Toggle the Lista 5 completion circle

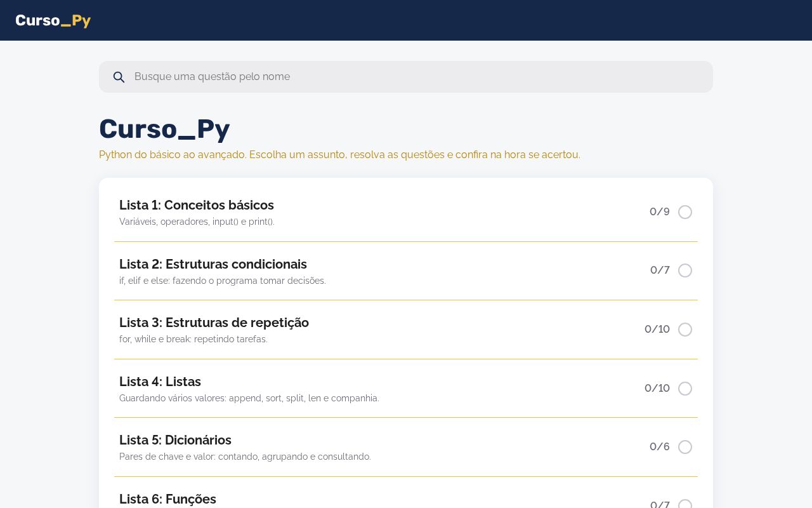(685, 447)
